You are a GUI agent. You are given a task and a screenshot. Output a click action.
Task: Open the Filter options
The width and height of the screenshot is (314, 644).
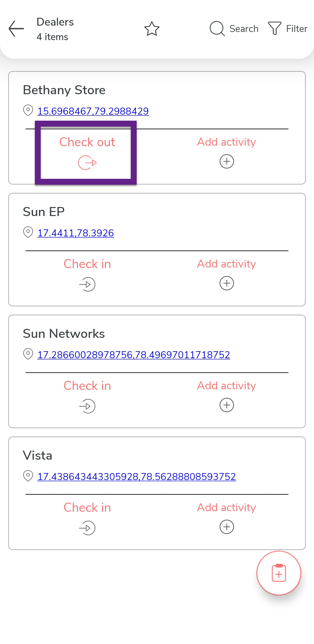tap(288, 29)
